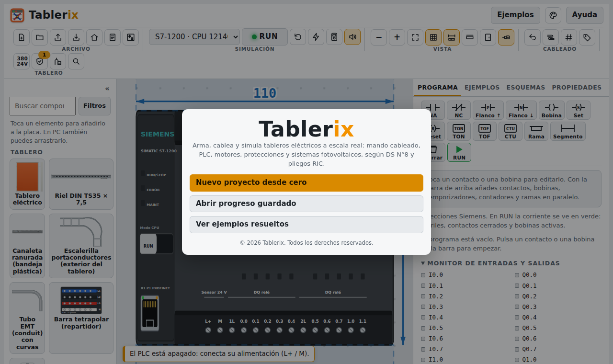613x364 pixels.
Task: Open the Ayuda button
Action: pyautogui.click(x=585, y=15)
